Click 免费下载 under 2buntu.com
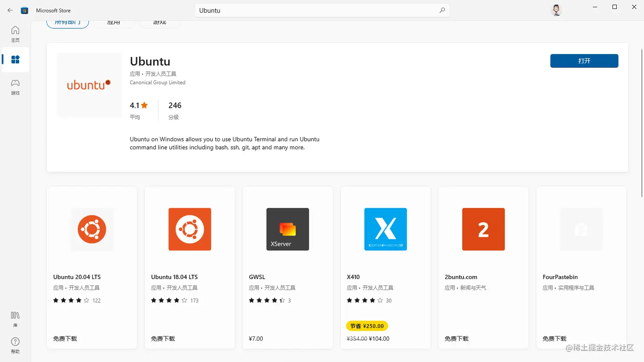 point(457,339)
